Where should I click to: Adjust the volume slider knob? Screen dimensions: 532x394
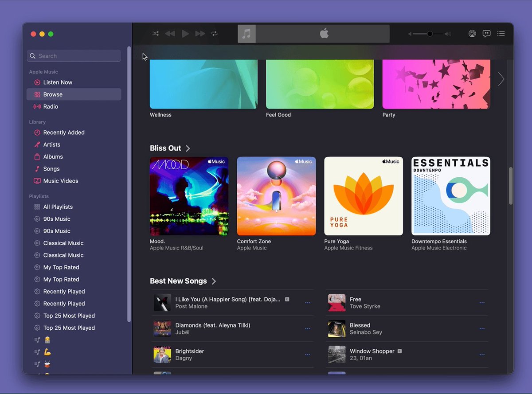430,34
